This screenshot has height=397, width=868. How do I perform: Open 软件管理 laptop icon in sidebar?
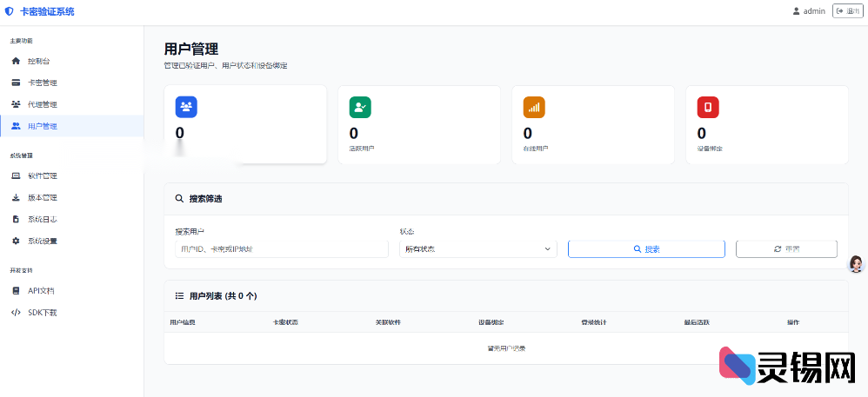click(x=16, y=175)
